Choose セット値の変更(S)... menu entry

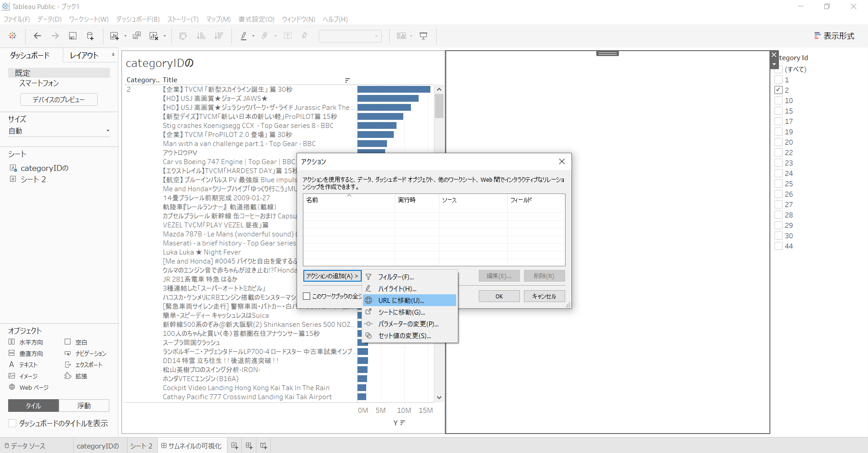coord(410,335)
